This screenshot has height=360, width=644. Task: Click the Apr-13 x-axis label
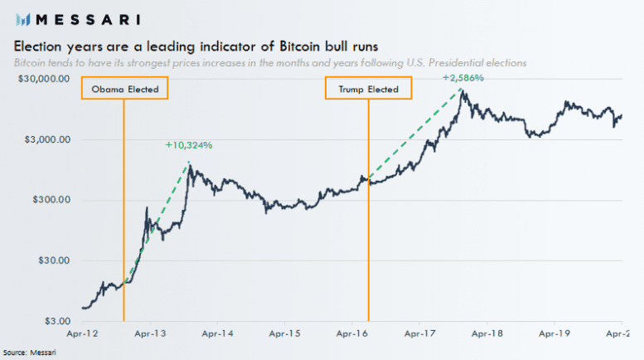point(150,333)
